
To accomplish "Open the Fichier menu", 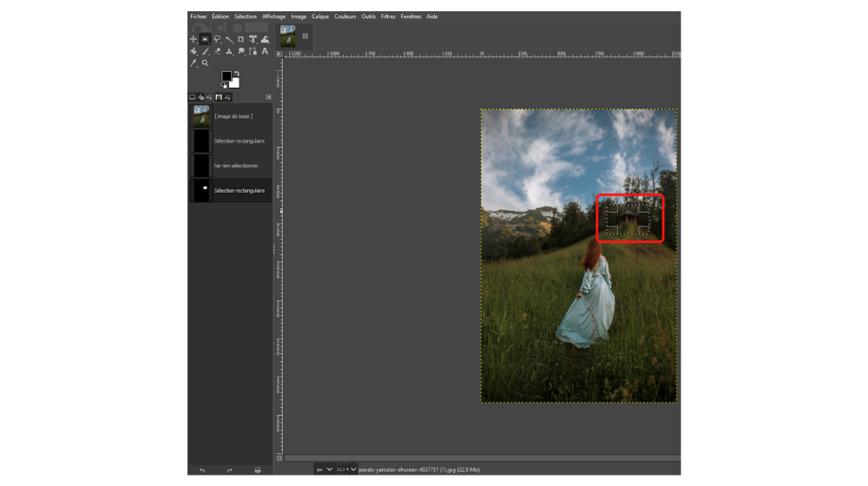I will (x=198, y=16).
